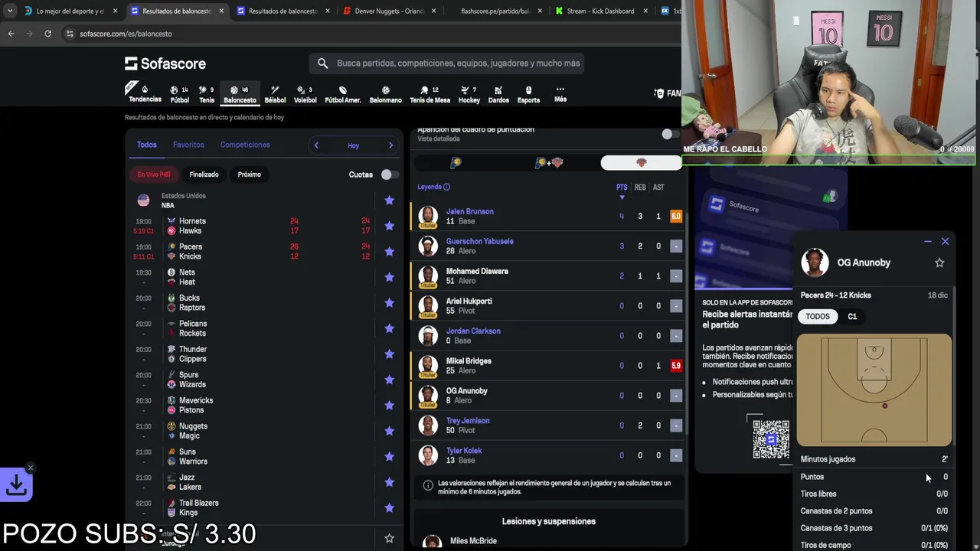Open the Béisbol sport section
This screenshot has width=980, height=551.
pyautogui.click(x=275, y=94)
